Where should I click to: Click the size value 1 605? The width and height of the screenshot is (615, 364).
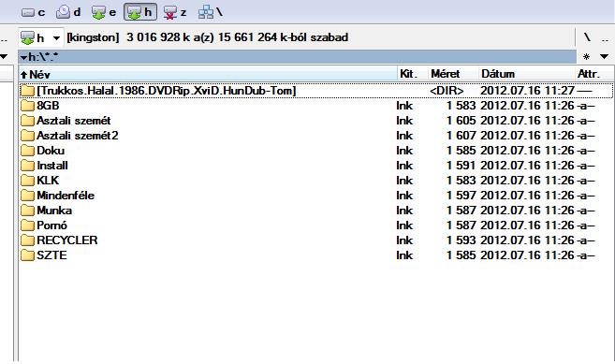461,121
